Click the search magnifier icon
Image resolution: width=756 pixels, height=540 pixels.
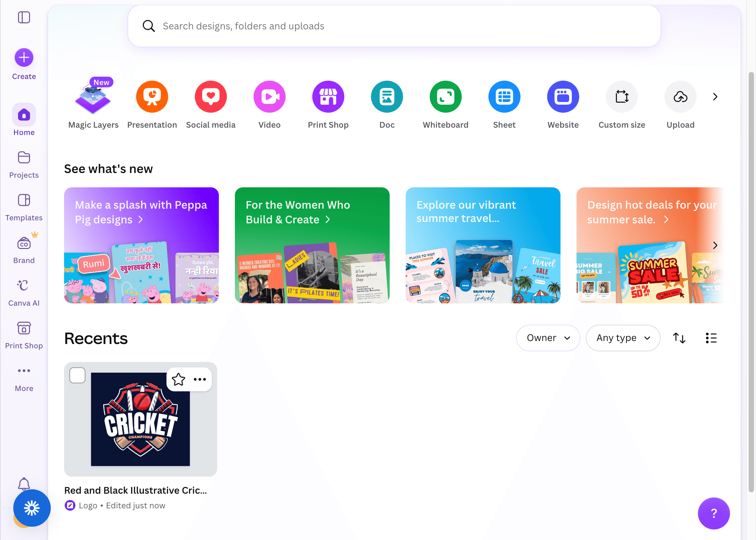point(149,26)
